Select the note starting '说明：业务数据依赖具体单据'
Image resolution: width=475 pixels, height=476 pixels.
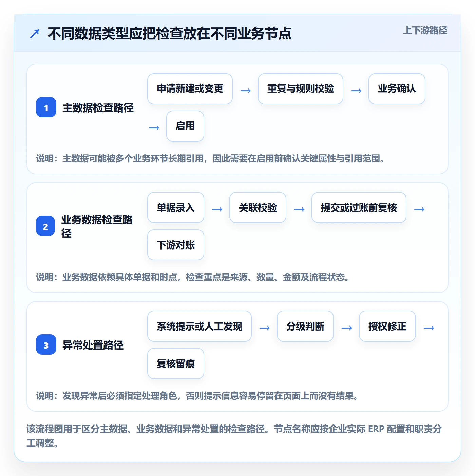193,277
